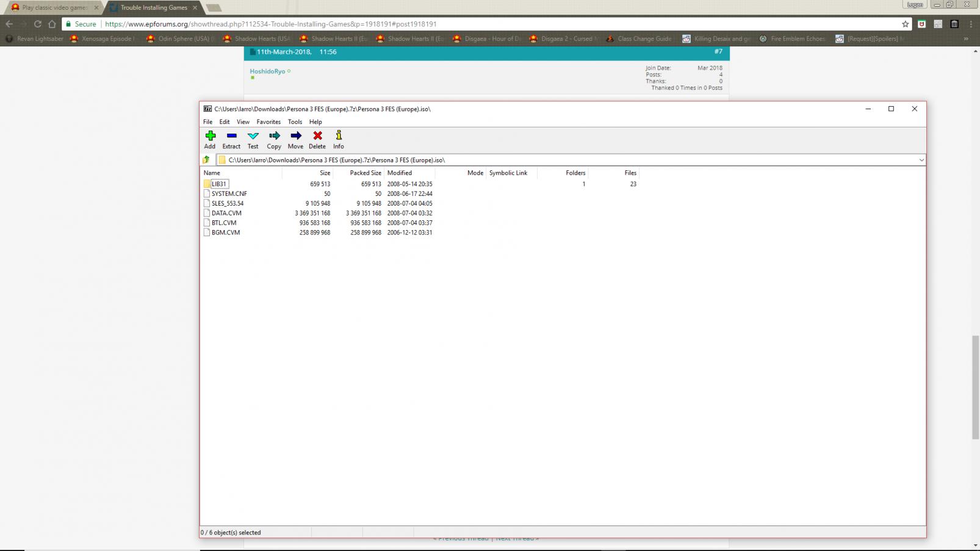Image resolution: width=980 pixels, height=551 pixels.
Task: Sort by the Files column header
Action: 613,173
